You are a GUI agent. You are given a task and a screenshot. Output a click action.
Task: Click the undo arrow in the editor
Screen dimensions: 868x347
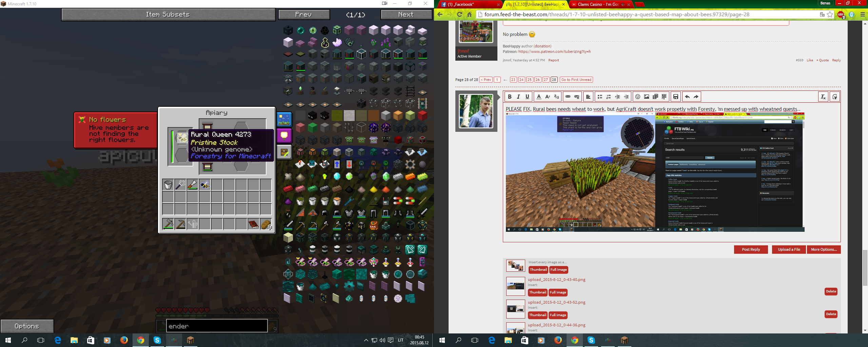[x=687, y=97]
